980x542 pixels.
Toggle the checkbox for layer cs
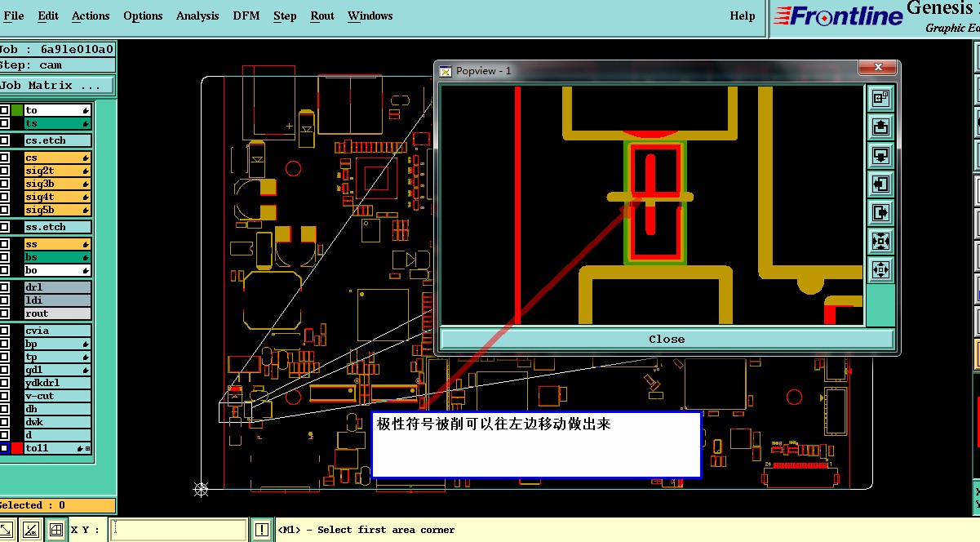pos(4,158)
